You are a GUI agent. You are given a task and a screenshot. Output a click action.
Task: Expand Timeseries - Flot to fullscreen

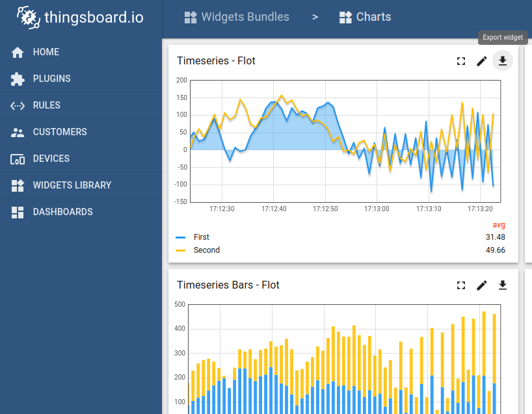click(x=460, y=61)
